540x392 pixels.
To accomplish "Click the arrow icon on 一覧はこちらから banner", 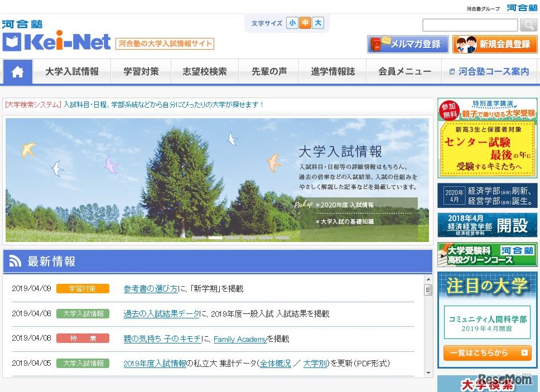I will pyautogui.click(x=523, y=354).
